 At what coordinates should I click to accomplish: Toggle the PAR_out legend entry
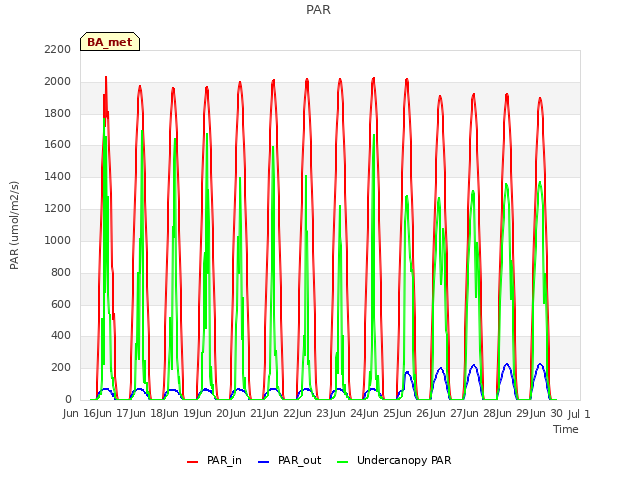tap(290, 460)
